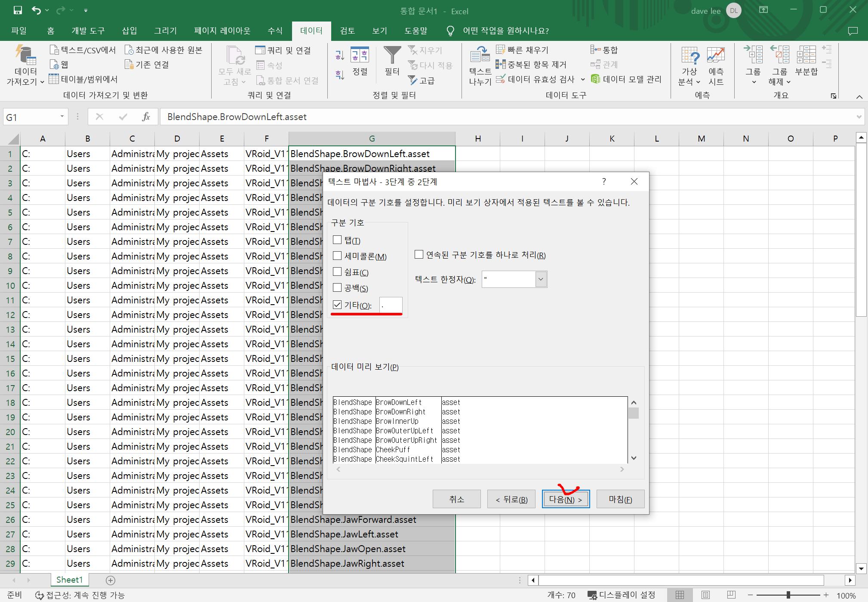Click the Other delimiter character input field
The height and width of the screenshot is (602, 868).
point(391,305)
